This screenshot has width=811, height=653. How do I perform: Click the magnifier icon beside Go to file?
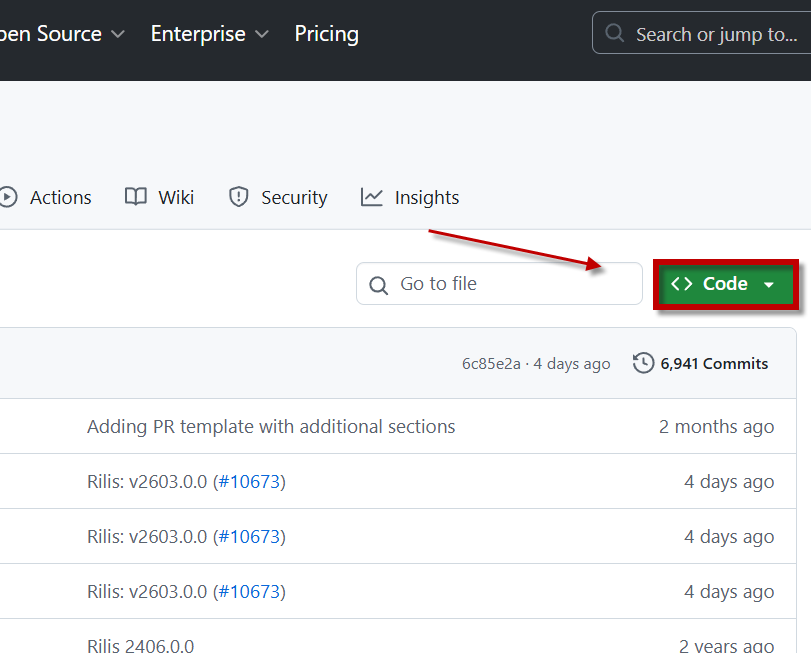pyautogui.click(x=378, y=285)
